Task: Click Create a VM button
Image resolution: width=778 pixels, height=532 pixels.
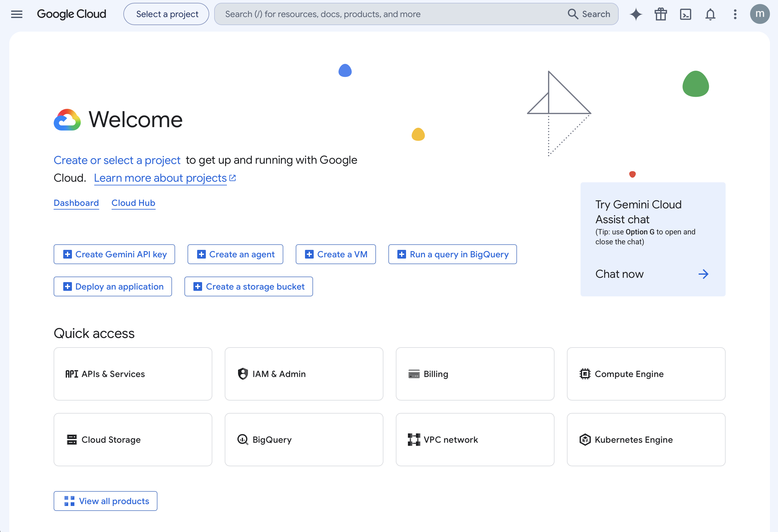Action: (336, 254)
